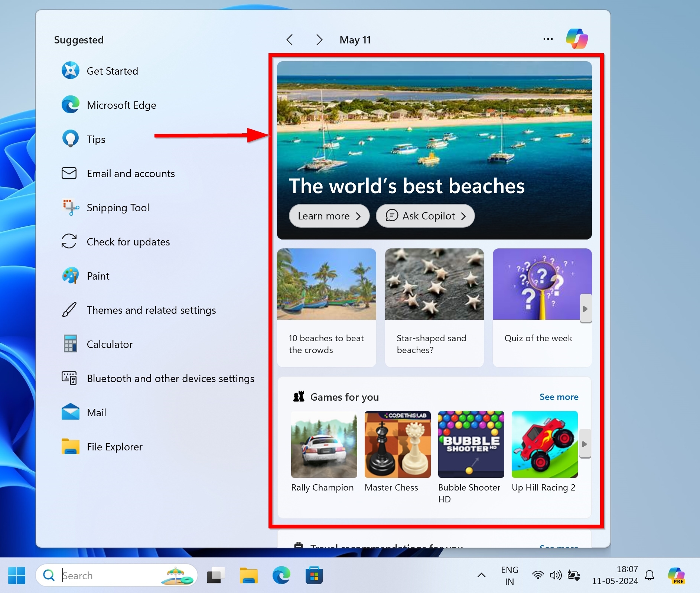Open the Email and accounts envelope icon
Viewport: 700px width, 593px height.
[x=69, y=173]
